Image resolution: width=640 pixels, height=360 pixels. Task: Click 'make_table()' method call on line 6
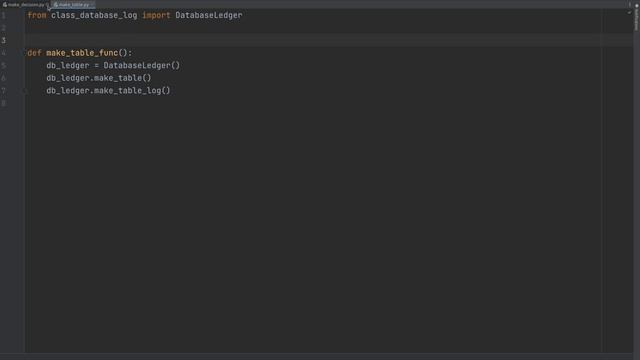tap(122, 78)
